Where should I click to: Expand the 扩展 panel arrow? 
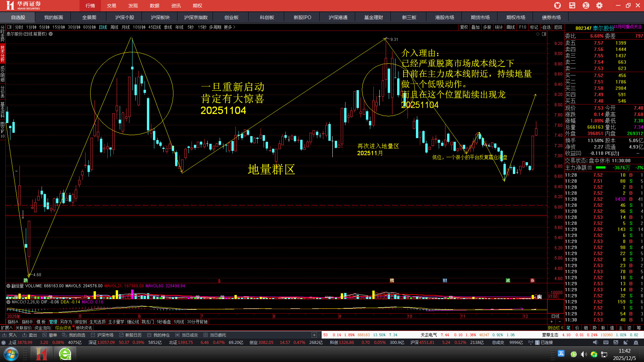7,328
